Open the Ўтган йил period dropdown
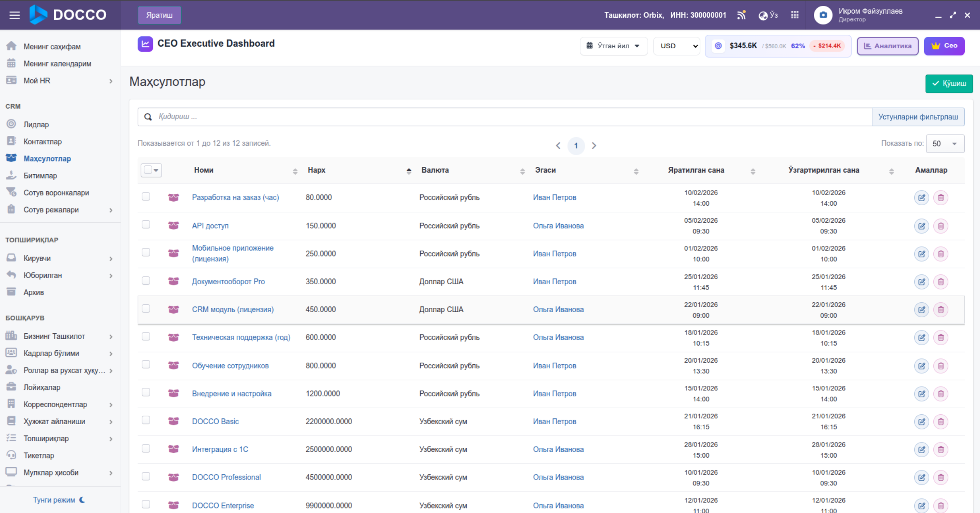Screen dimensions: 980x513 pyautogui.click(x=613, y=46)
